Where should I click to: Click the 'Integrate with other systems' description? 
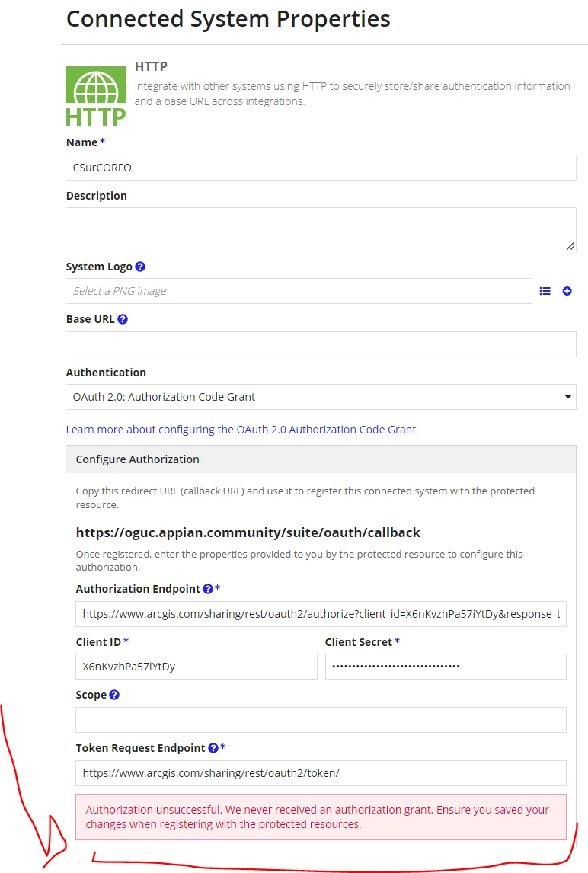tap(352, 94)
